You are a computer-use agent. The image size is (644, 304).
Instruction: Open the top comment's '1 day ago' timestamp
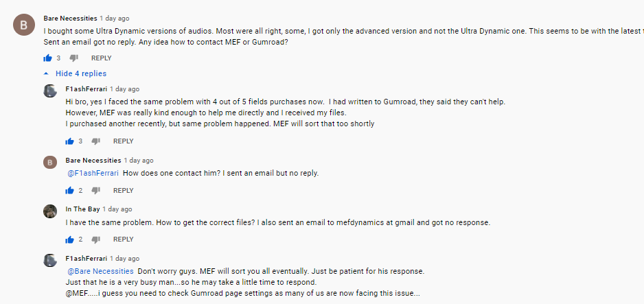(114, 19)
